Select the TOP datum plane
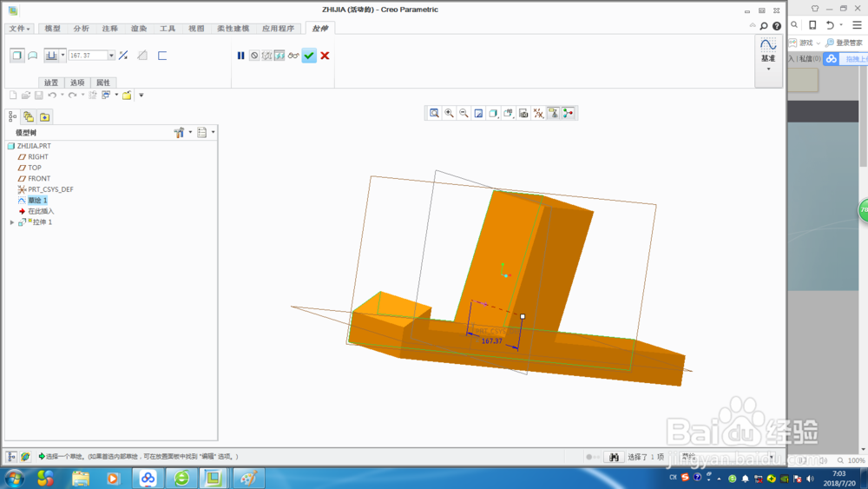 click(35, 168)
